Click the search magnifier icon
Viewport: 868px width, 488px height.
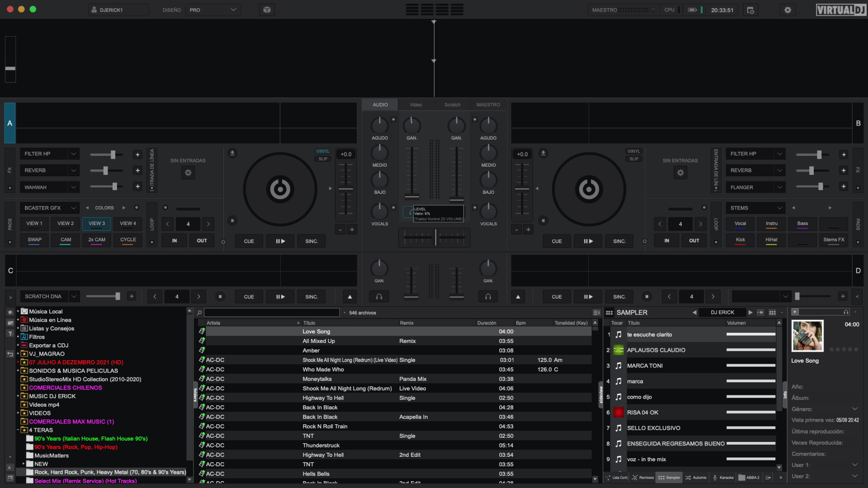point(199,313)
